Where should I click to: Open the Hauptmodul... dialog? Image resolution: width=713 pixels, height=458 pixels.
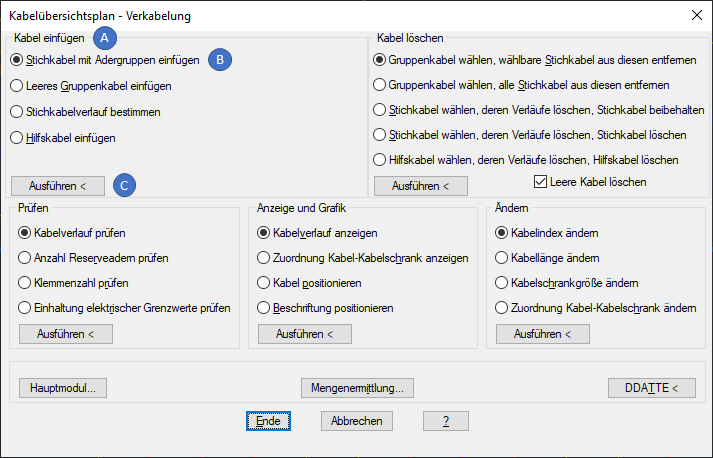pyautogui.click(x=63, y=388)
